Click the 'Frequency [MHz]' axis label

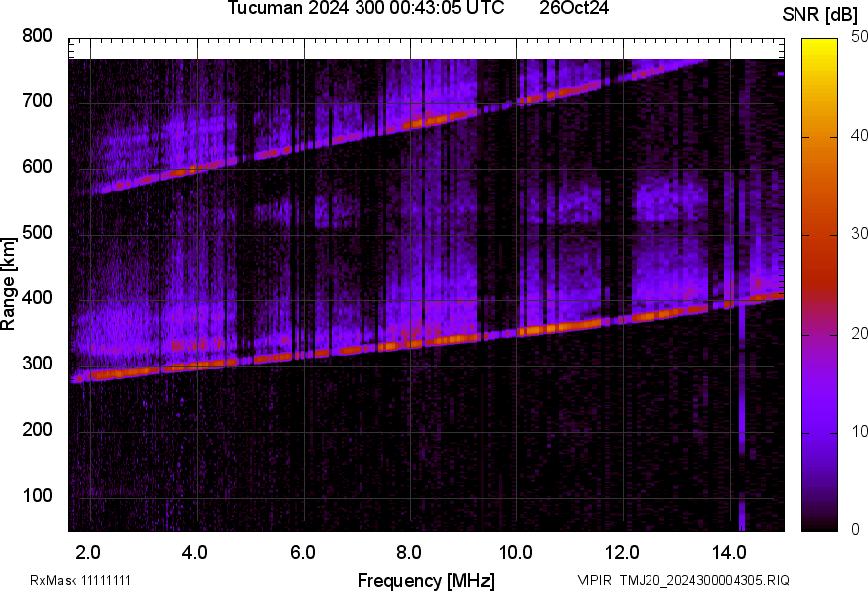[x=425, y=581]
